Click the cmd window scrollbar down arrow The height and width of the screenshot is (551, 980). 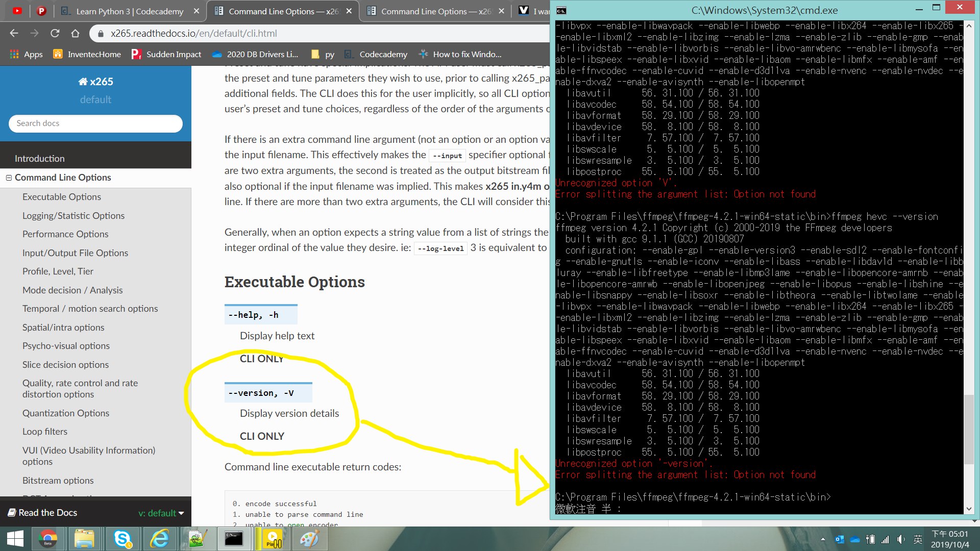(969, 509)
